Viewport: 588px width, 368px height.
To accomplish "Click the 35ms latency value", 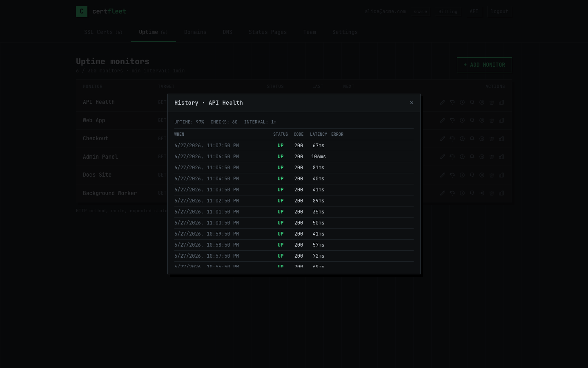I will pos(318,212).
